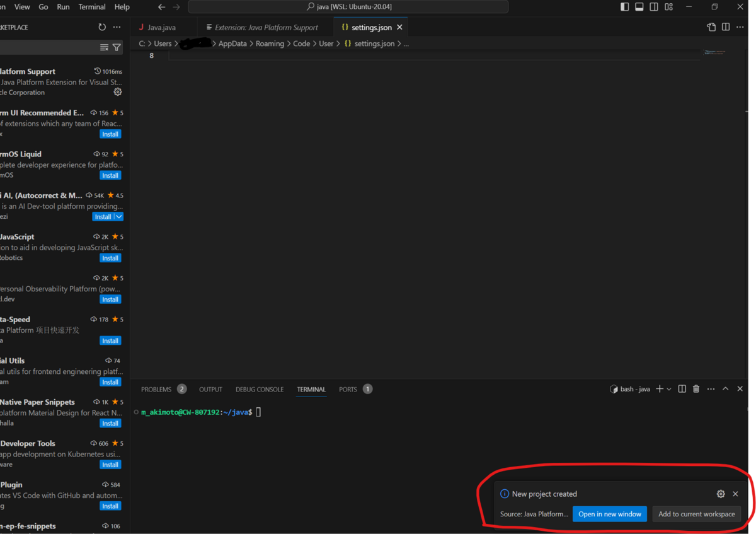Split the terminal pane
Image resolution: width=756 pixels, height=534 pixels.
tap(682, 389)
